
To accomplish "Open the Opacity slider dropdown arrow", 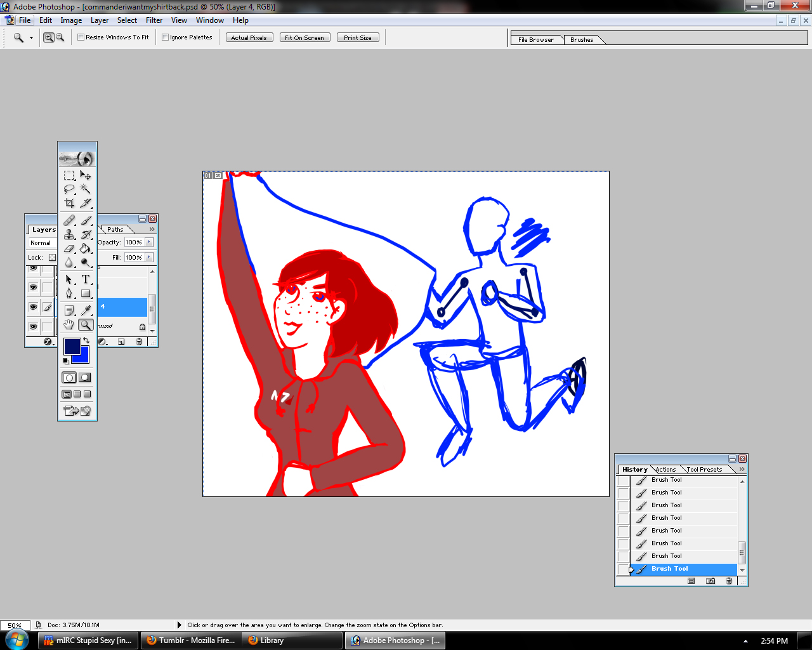I will coord(150,242).
